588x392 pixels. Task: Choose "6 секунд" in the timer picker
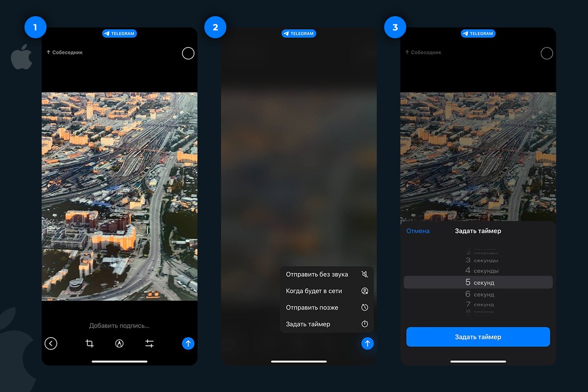point(479,294)
